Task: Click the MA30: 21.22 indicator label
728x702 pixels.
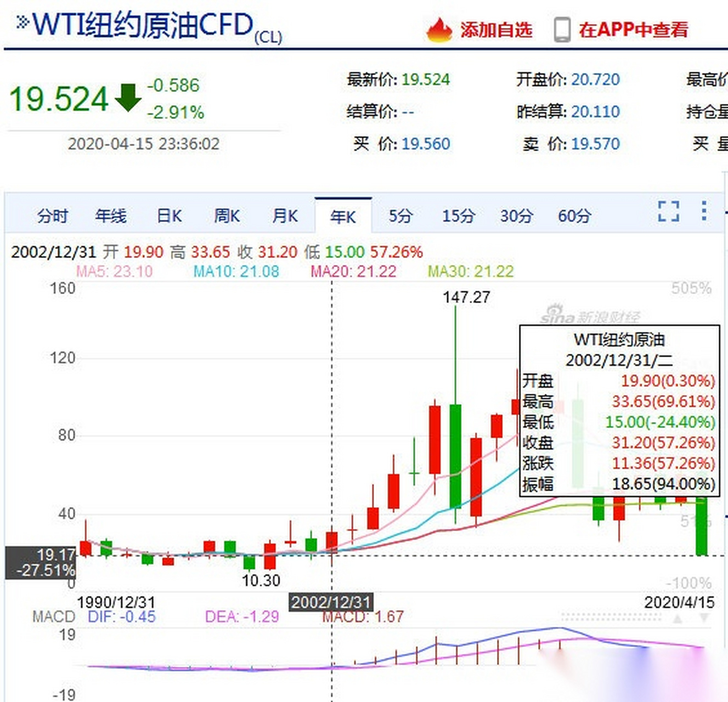Action: (x=471, y=271)
